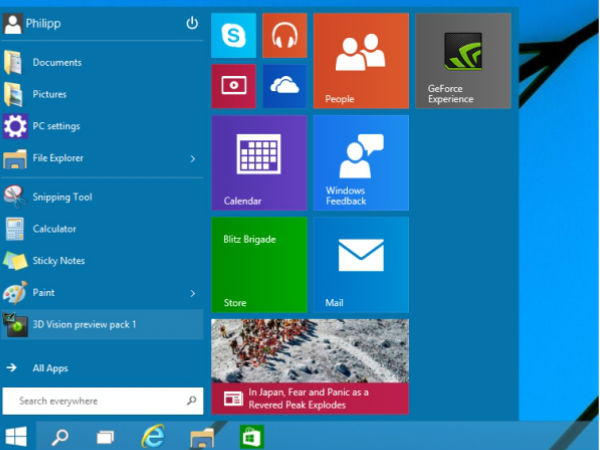The height and width of the screenshot is (450, 600).
Task: Expand the Paint jump list arrow
Action: pyautogui.click(x=192, y=293)
